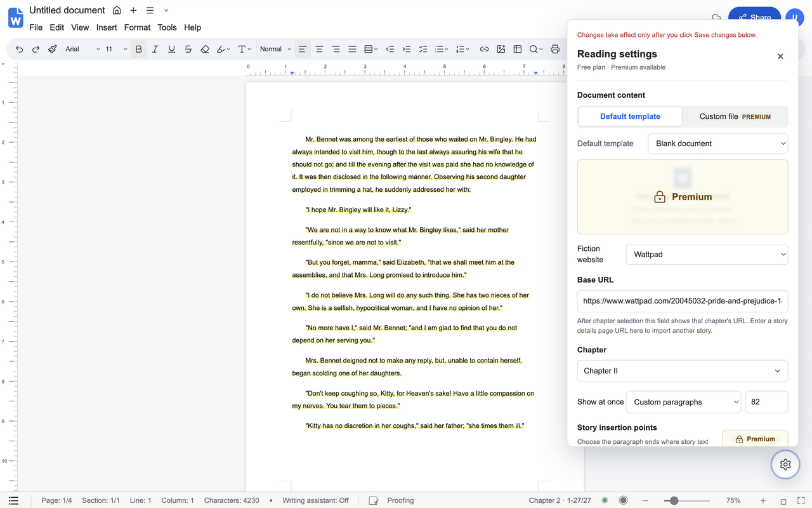This screenshot has height=508, width=812.
Task: Click the three-lines icon in the title bar
Action: point(150,10)
